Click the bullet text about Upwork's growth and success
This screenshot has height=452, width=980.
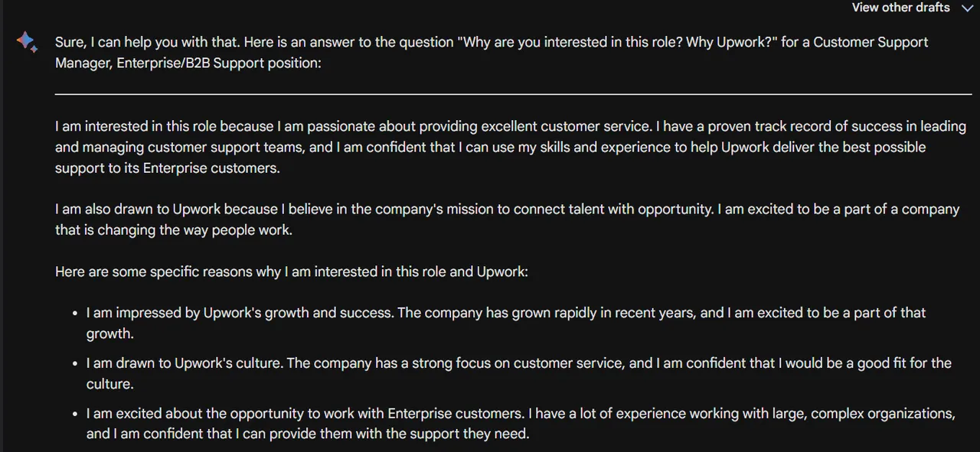(x=506, y=323)
